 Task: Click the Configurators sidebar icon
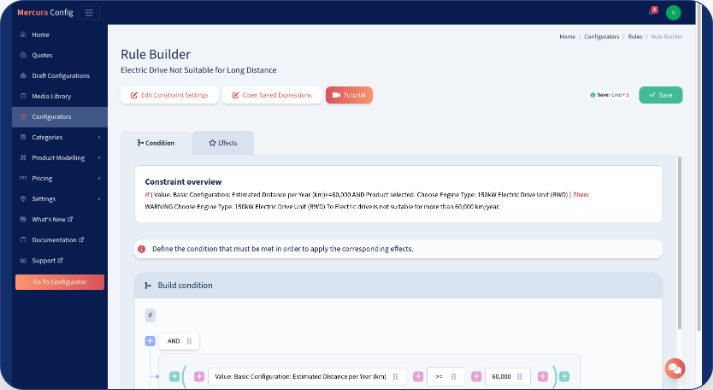[23, 117]
